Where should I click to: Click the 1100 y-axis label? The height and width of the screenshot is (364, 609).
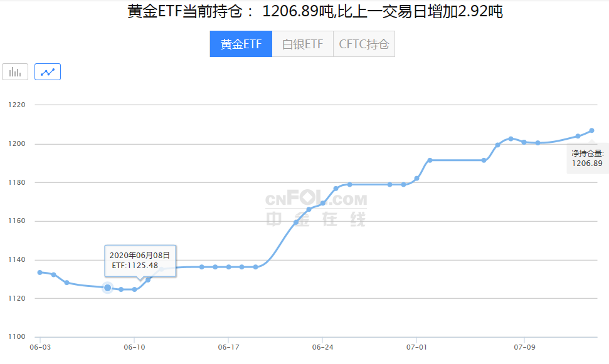coord(17,336)
